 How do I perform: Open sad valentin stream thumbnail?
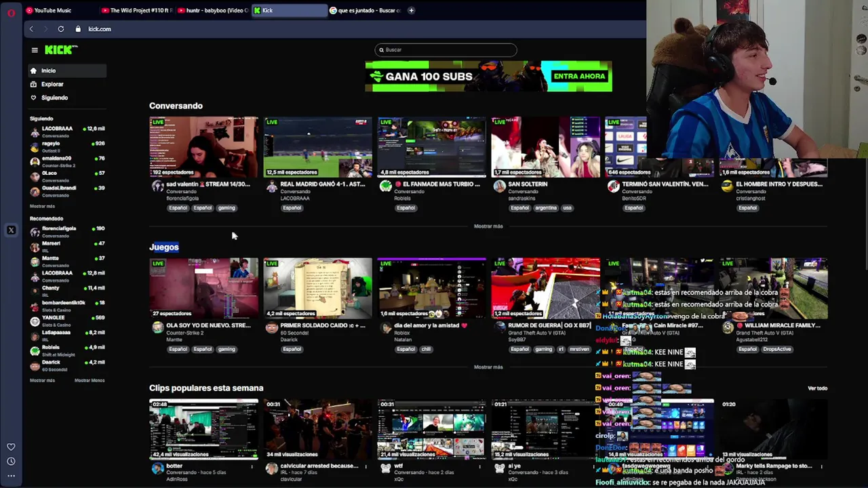click(x=203, y=147)
